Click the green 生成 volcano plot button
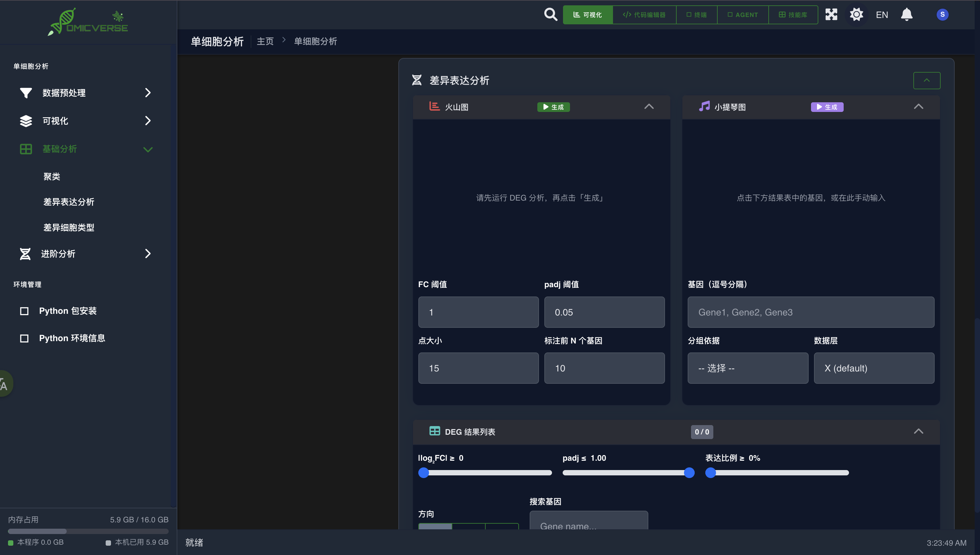980x555 pixels. coord(553,107)
